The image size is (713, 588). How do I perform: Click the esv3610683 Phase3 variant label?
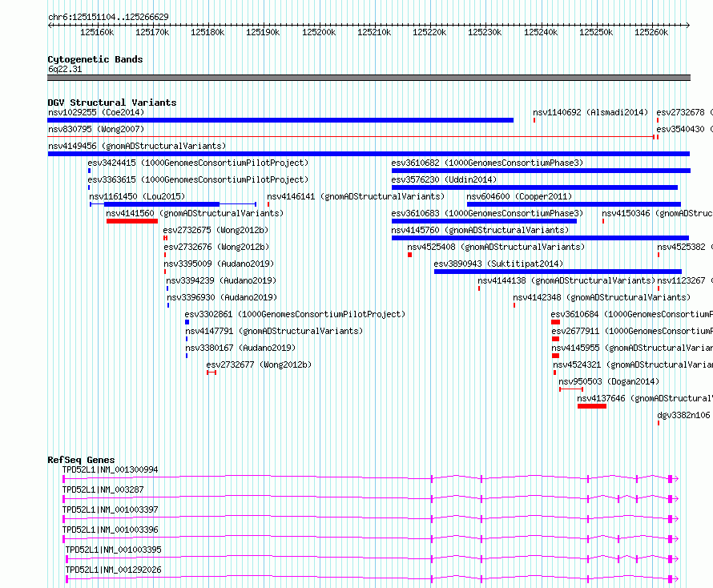[x=487, y=213]
